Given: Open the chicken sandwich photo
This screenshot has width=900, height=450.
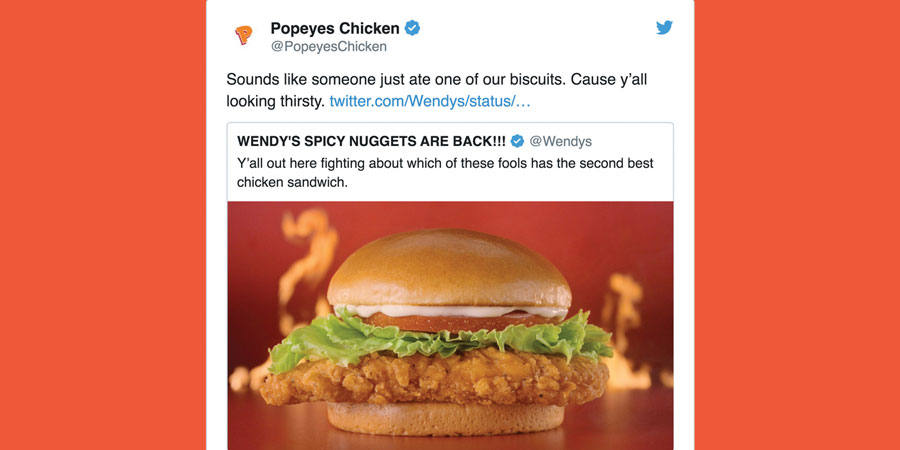Looking at the screenshot, I should tap(450, 325).
